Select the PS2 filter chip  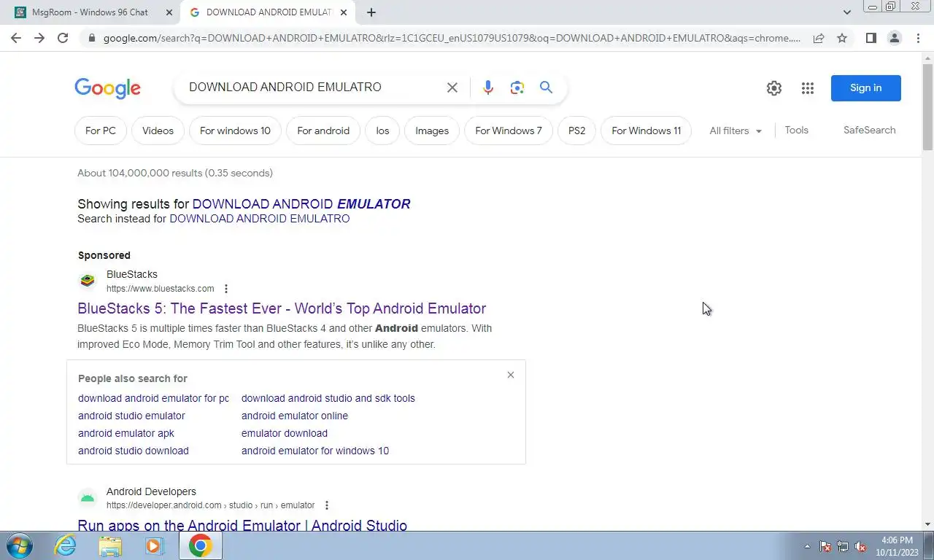tap(577, 131)
